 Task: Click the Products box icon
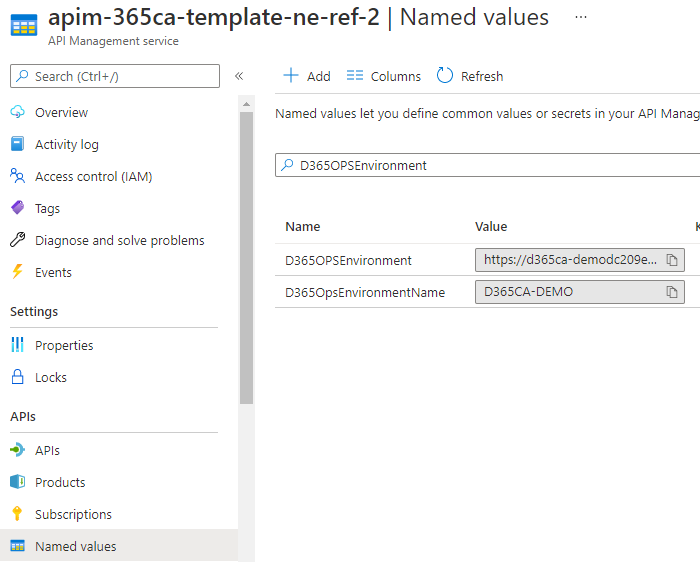point(17,482)
